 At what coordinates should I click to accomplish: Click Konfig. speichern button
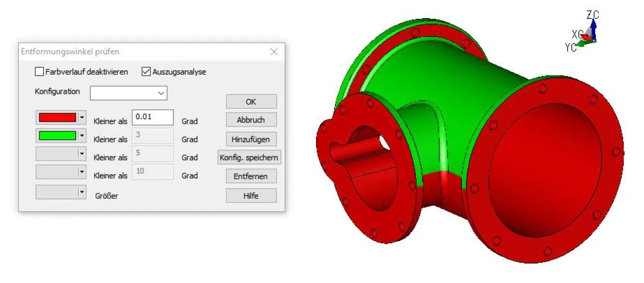click(x=250, y=158)
